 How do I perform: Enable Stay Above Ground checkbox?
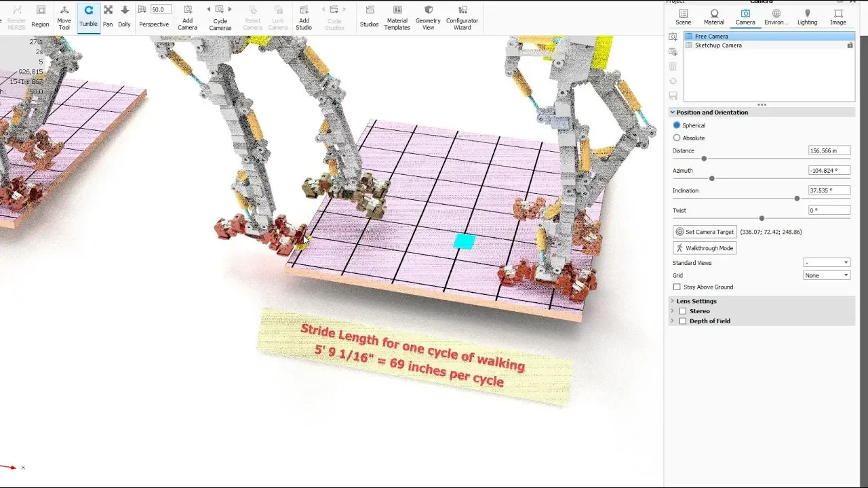point(677,287)
